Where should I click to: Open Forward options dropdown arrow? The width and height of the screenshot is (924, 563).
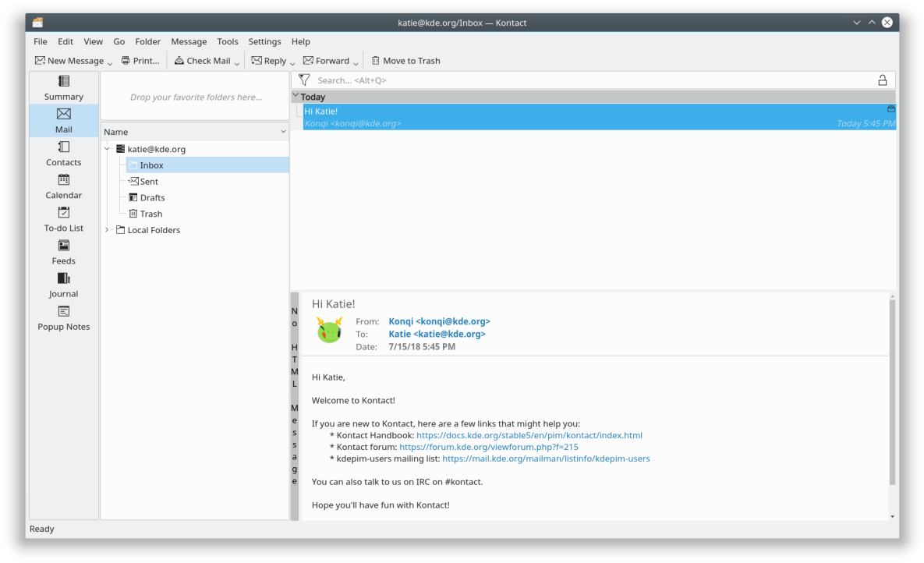pos(356,63)
